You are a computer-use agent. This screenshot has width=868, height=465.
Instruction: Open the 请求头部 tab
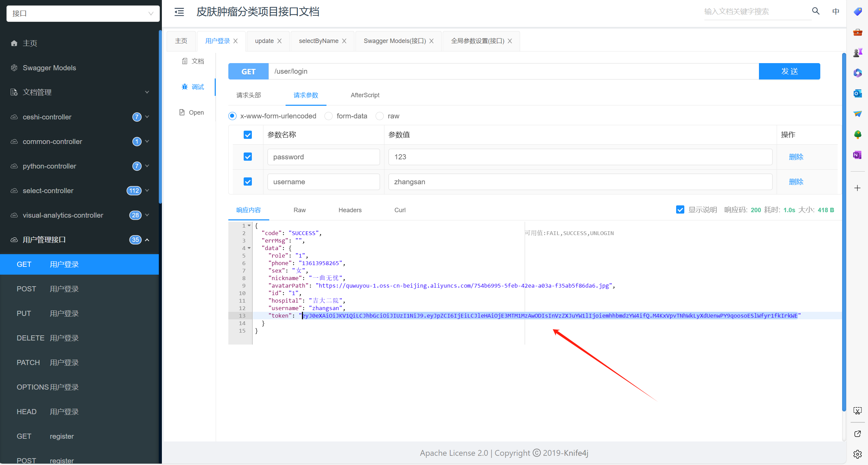click(x=248, y=95)
